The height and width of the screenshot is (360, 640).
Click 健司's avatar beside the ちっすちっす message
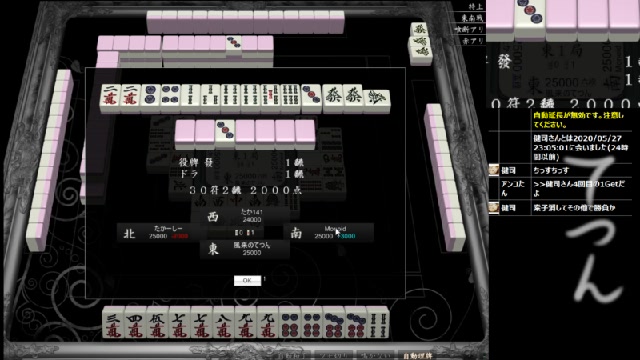pyautogui.click(x=494, y=170)
